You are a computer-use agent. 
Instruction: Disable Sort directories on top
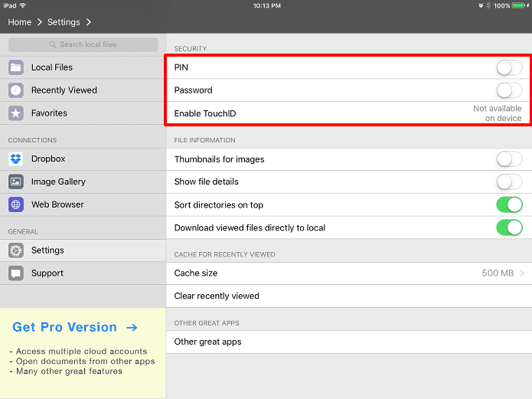(x=509, y=204)
